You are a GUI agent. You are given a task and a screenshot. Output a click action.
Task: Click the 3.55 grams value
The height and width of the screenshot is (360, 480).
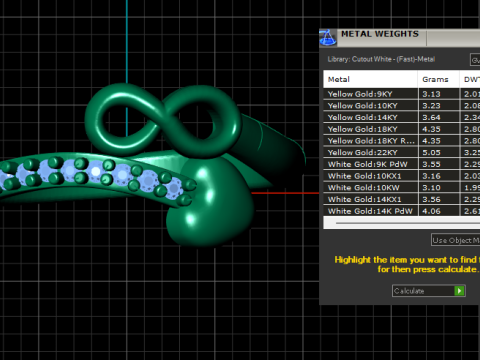431,164
